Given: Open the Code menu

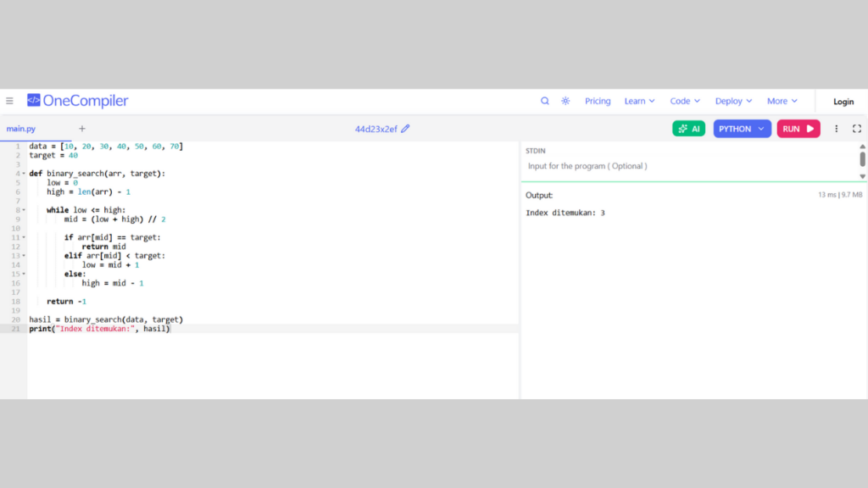Looking at the screenshot, I should 685,101.
